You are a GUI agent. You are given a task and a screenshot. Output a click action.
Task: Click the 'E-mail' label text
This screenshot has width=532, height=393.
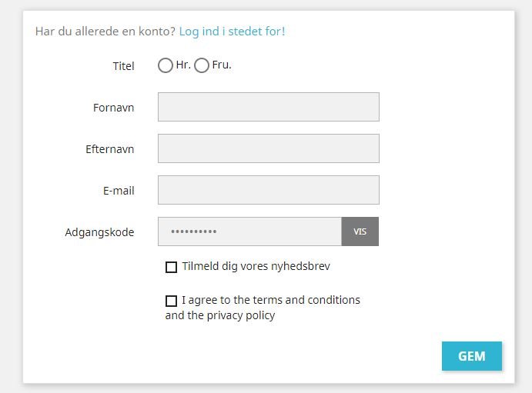[119, 191]
